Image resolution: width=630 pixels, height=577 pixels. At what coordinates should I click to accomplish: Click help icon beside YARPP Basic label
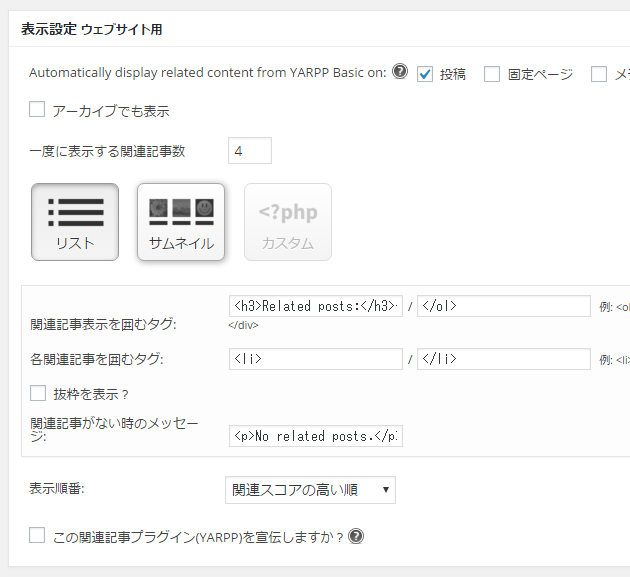400,72
